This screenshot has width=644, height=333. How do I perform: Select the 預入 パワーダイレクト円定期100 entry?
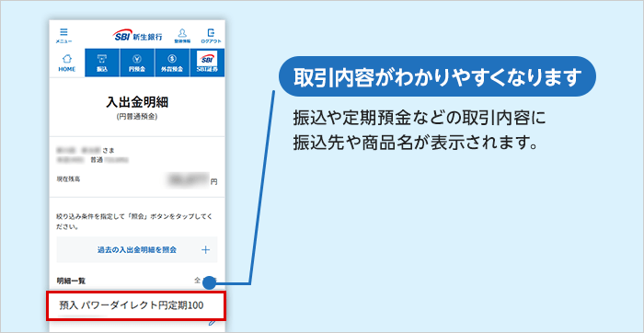[136, 305]
